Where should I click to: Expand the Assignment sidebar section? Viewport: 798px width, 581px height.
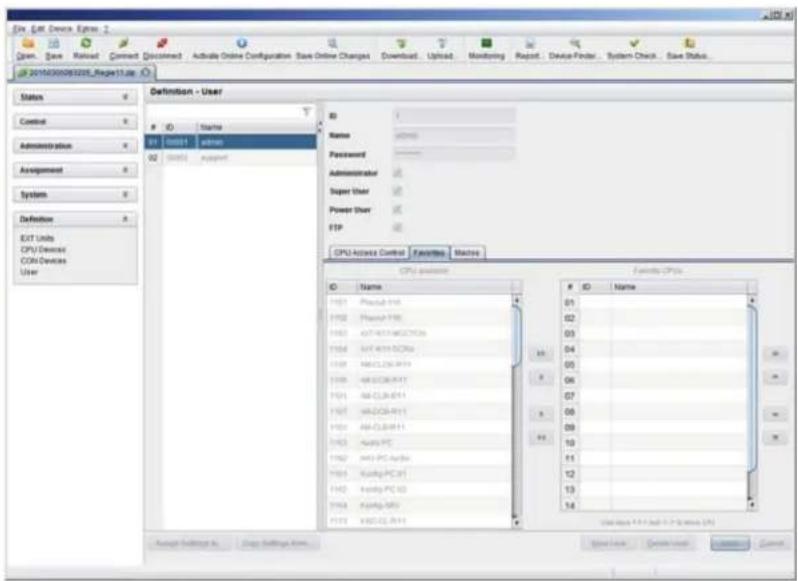[75, 170]
